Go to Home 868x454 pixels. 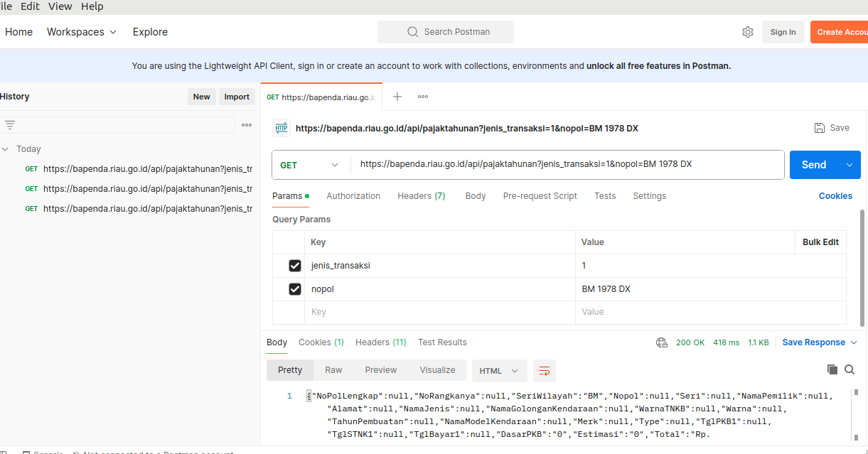point(18,32)
